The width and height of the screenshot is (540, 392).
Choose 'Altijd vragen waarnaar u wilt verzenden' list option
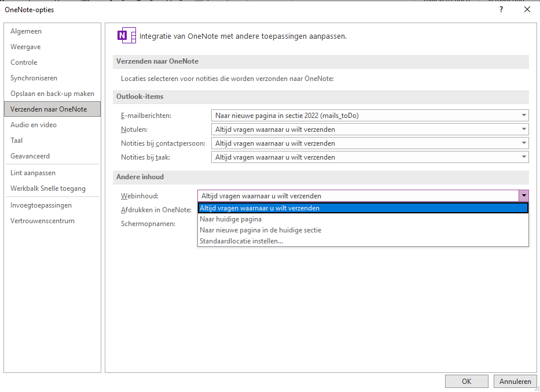pos(363,208)
